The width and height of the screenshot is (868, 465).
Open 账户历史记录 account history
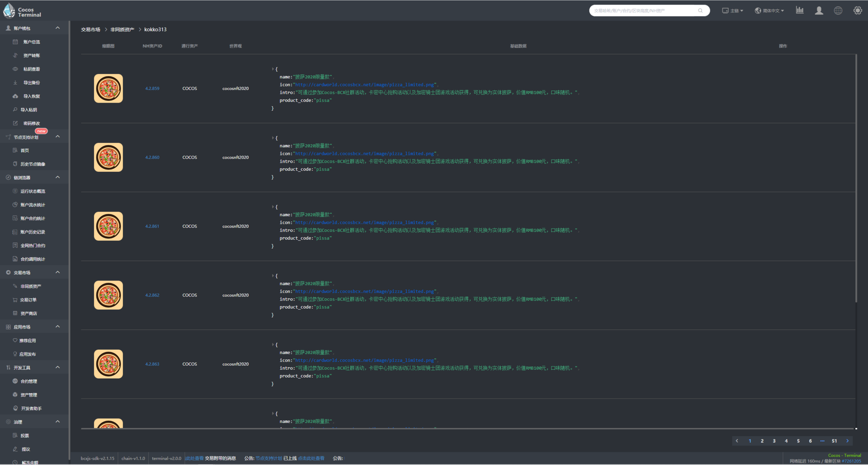pyautogui.click(x=33, y=232)
